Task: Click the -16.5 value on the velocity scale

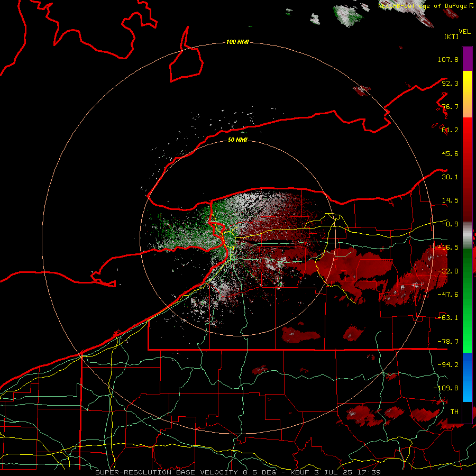Action: click(448, 248)
